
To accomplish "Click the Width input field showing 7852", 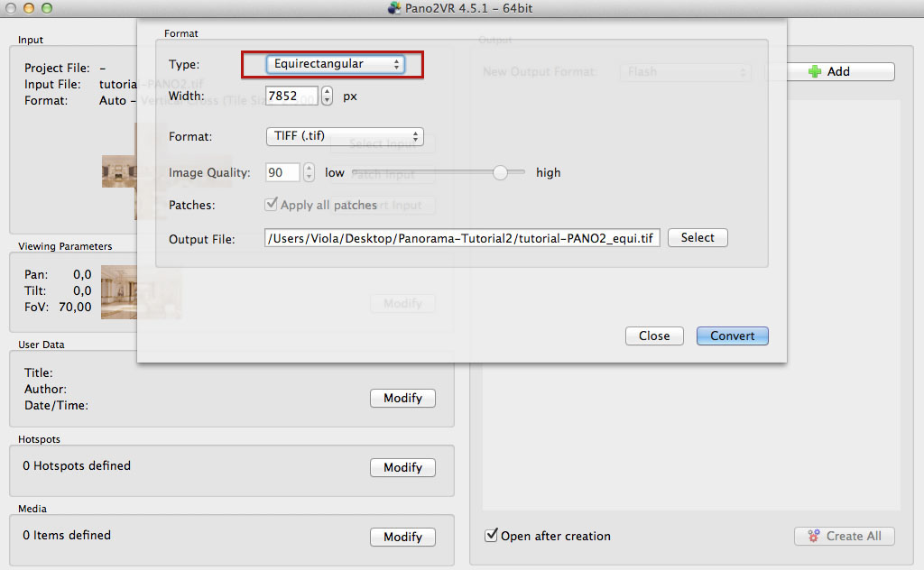I will coord(291,96).
